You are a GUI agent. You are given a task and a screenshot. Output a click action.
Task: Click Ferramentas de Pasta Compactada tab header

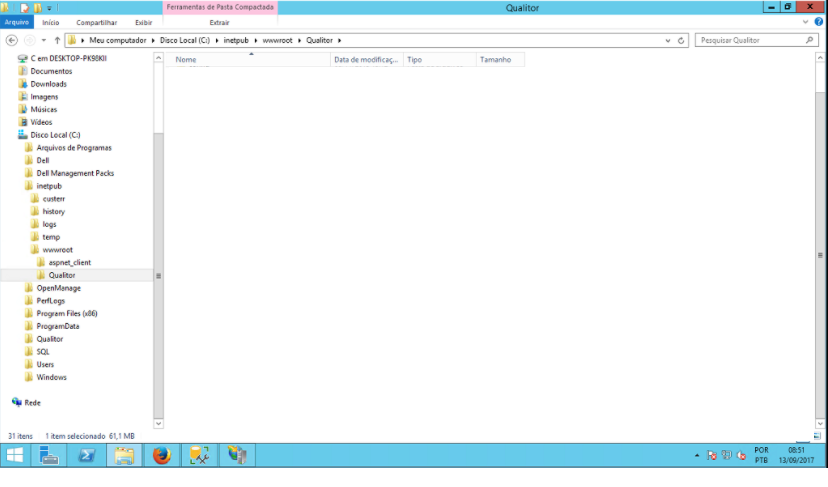point(220,7)
